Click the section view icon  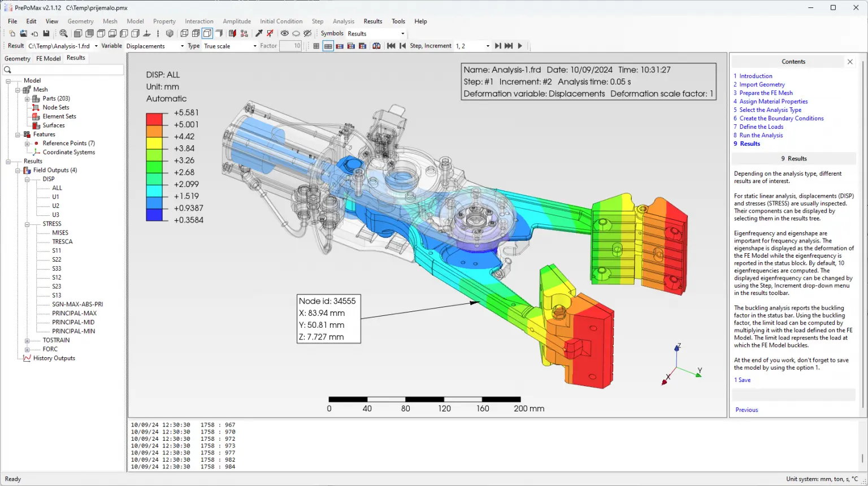tap(232, 34)
